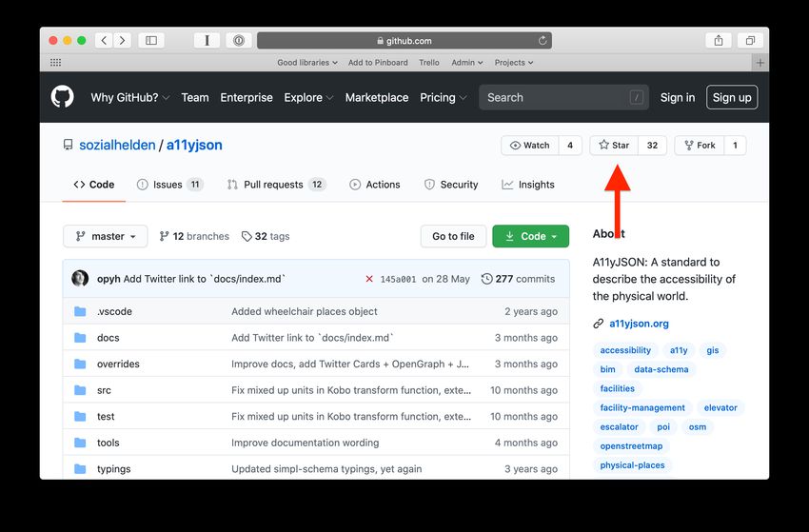The image size is (809, 532).
Task: Click the GitHub Octocat logo
Action: coord(63,97)
